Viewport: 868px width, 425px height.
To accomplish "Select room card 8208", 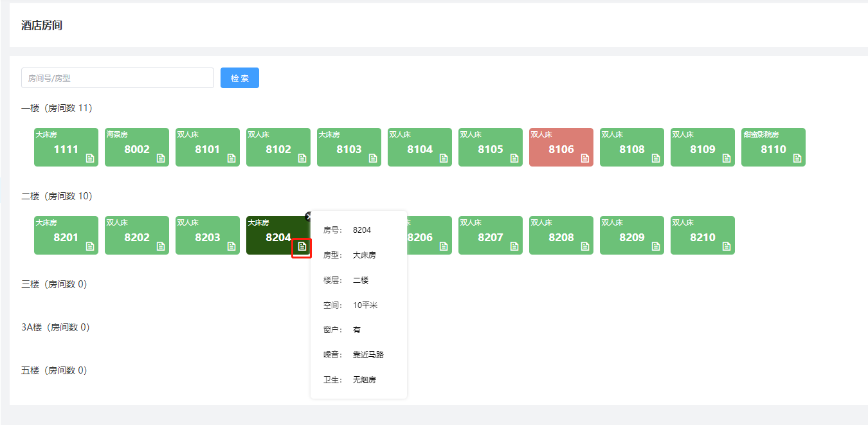I will tap(561, 235).
